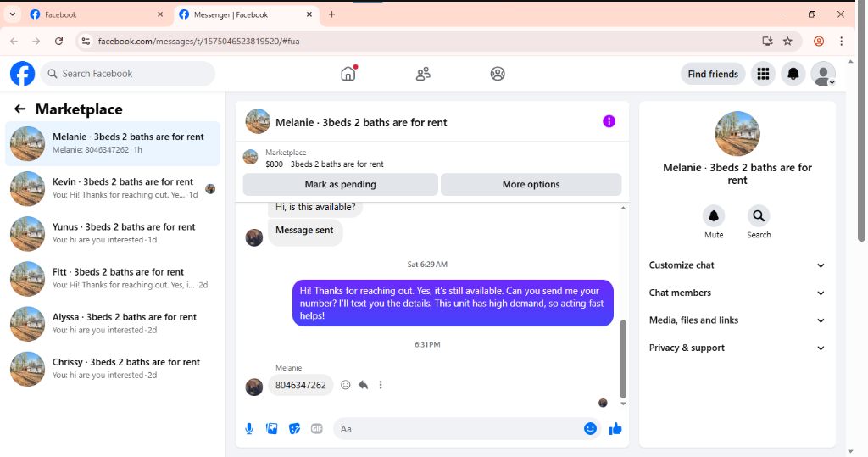
Task: Click the 'Hi, is this available?' bubble
Action: pos(315,209)
